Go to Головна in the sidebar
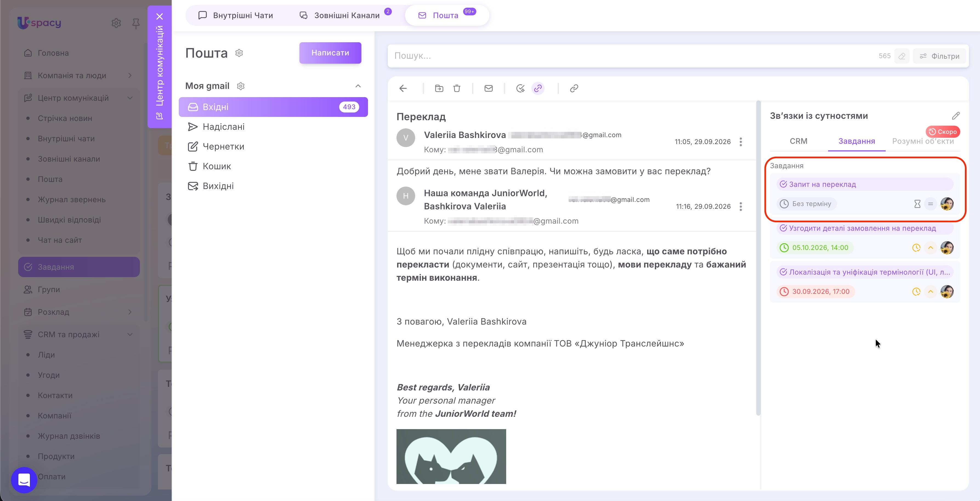The width and height of the screenshot is (980, 501). pyautogui.click(x=79, y=53)
